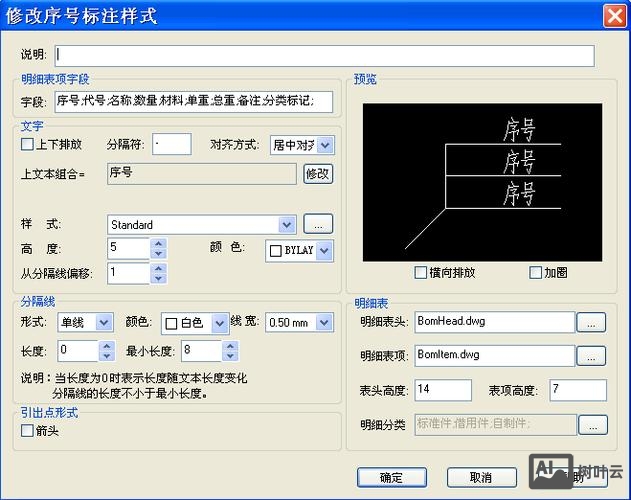Decrease the 长度 length with down arrow
Screen dimensions: 631x500
pyautogui.click(x=107, y=356)
